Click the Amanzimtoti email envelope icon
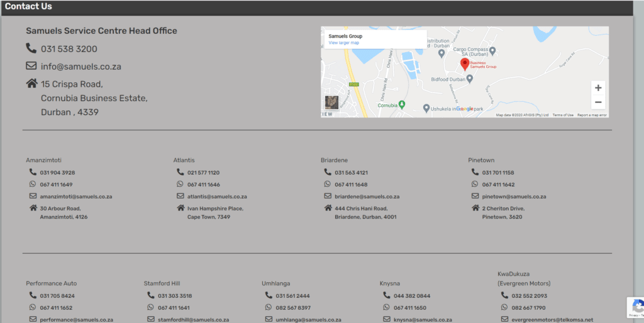 tap(33, 196)
